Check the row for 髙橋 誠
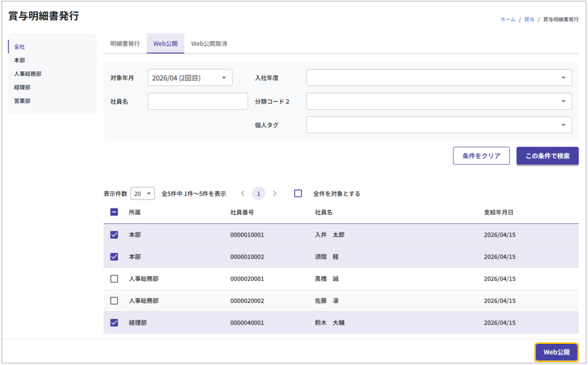 [x=114, y=279]
